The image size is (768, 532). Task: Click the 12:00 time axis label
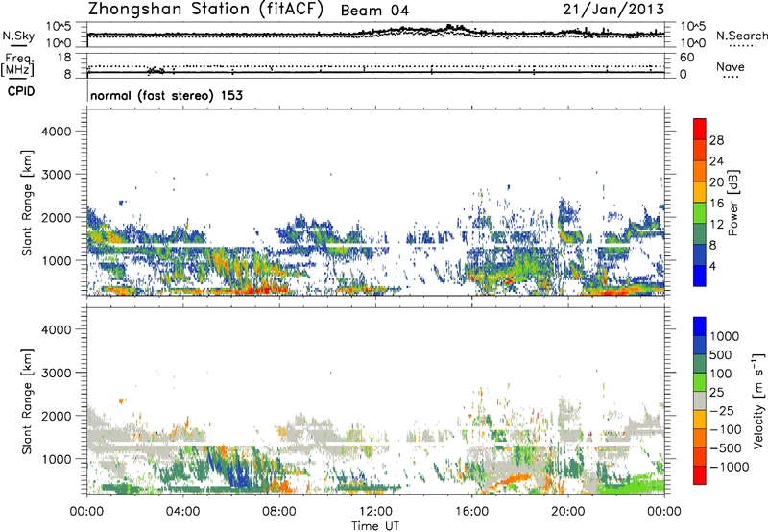tap(375, 512)
